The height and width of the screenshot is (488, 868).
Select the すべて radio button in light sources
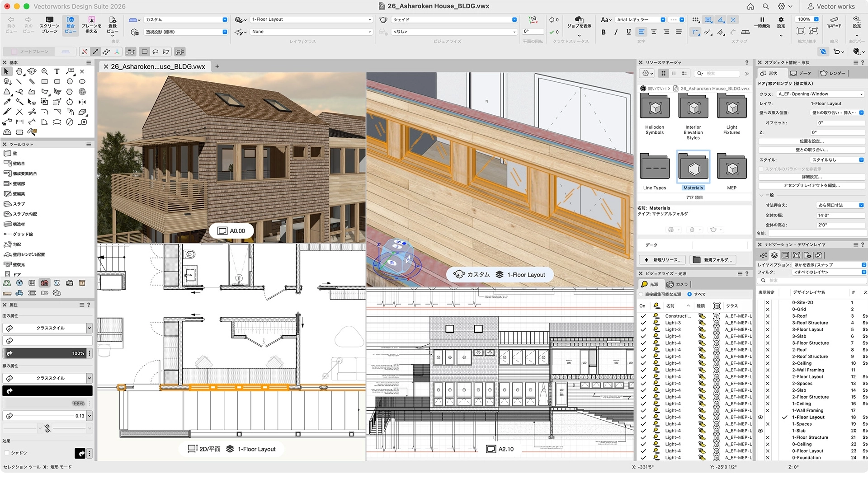click(690, 294)
